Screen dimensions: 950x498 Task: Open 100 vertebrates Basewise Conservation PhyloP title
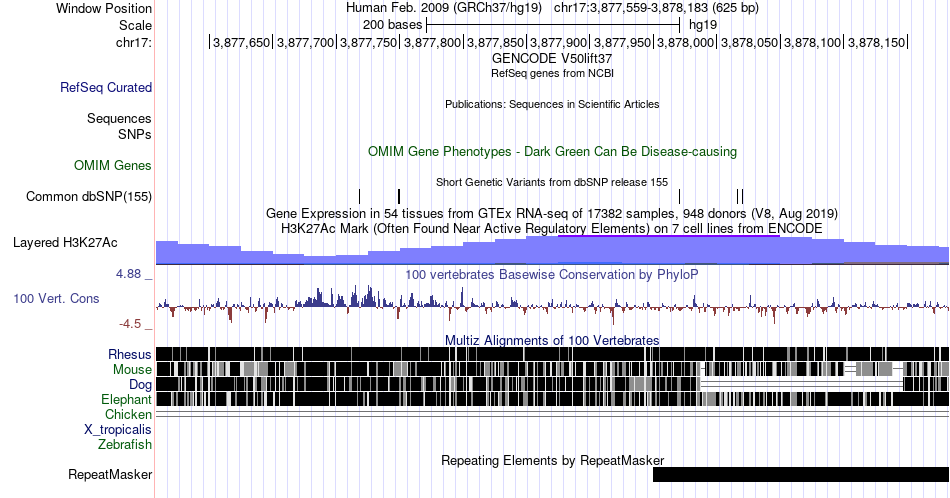pyautogui.click(x=552, y=274)
